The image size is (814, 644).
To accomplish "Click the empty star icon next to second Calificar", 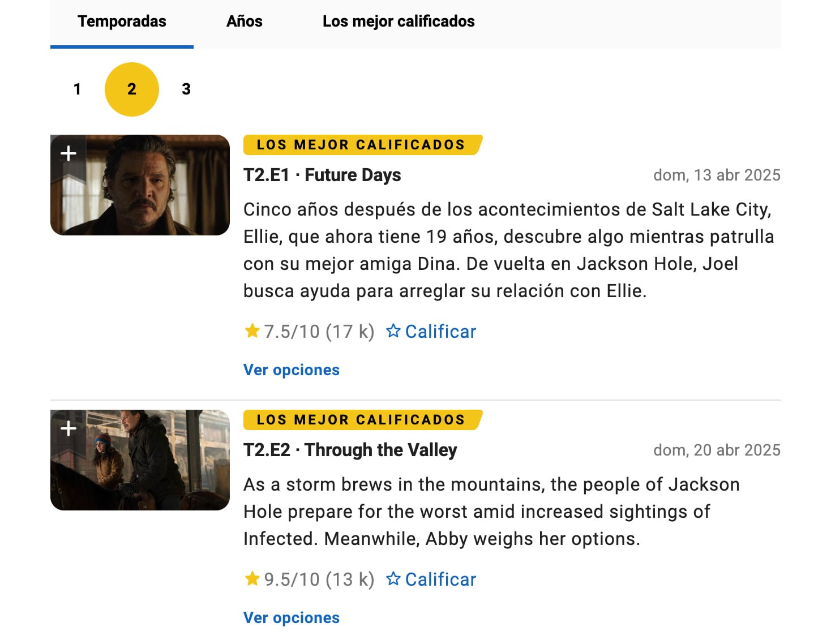I will coord(393,579).
